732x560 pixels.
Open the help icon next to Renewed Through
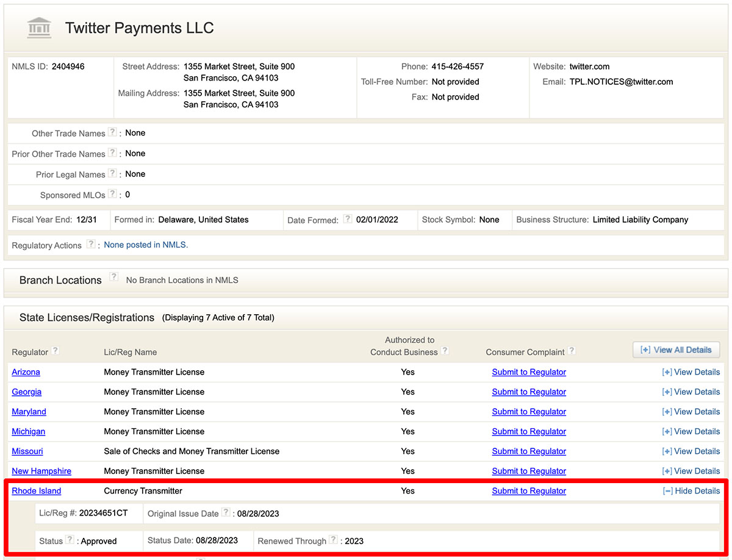point(333,540)
